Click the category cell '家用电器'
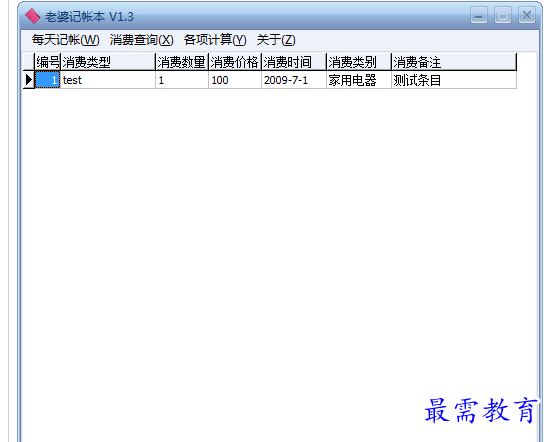This screenshot has width=546, height=442. click(359, 80)
